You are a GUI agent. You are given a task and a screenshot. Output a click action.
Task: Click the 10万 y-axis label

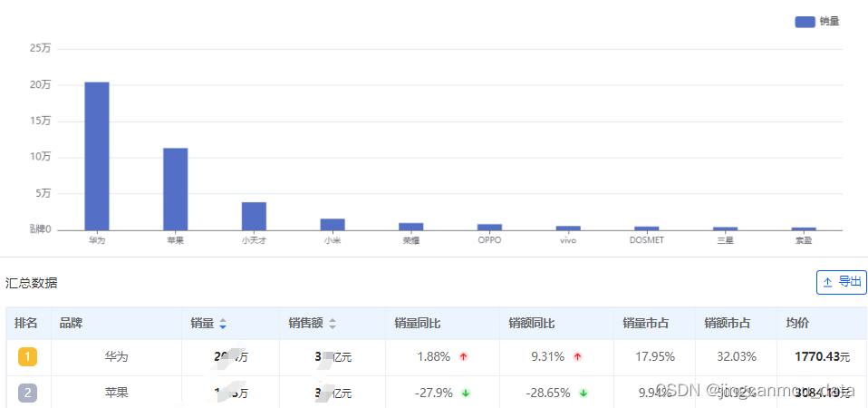point(41,157)
